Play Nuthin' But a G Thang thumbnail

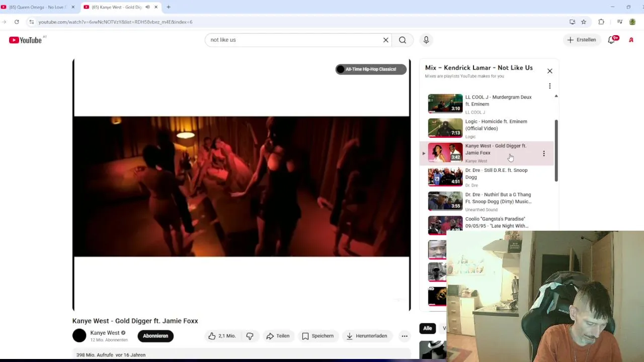tap(445, 201)
